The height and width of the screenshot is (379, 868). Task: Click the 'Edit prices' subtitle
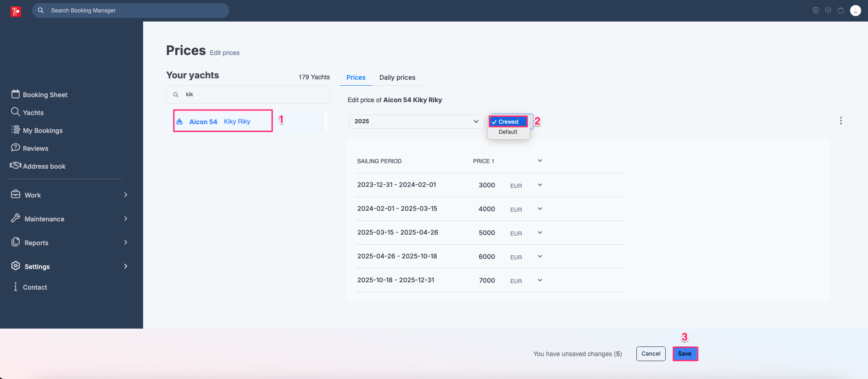[x=225, y=53]
